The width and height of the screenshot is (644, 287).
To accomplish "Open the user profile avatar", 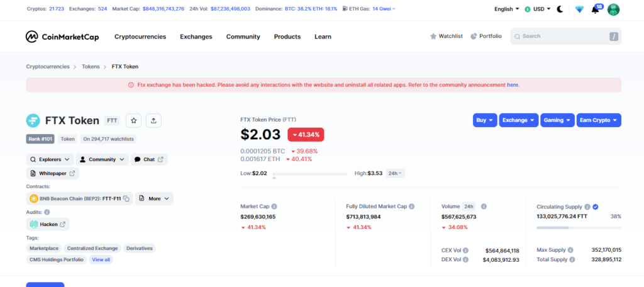I will [613, 9].
